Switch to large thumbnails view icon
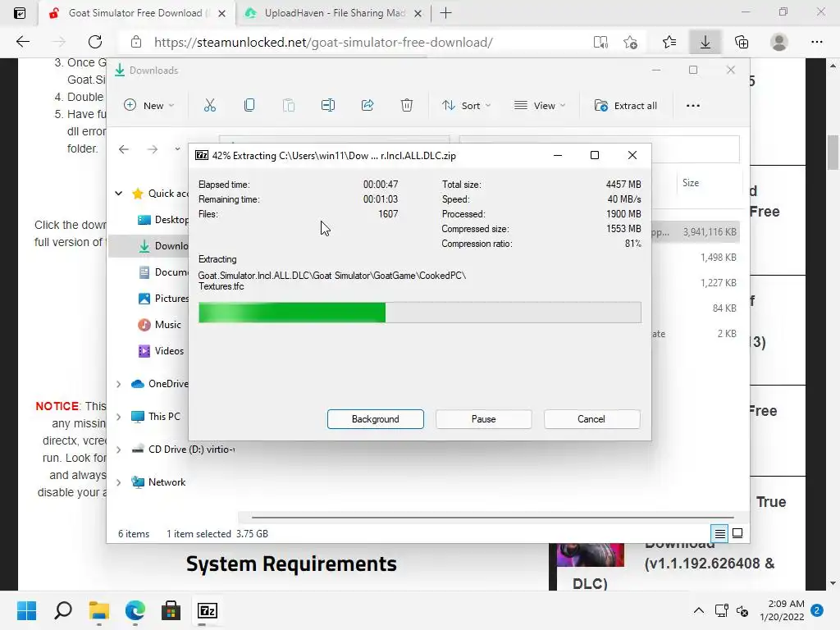The image size is (840, 630). tap(737, 533)
